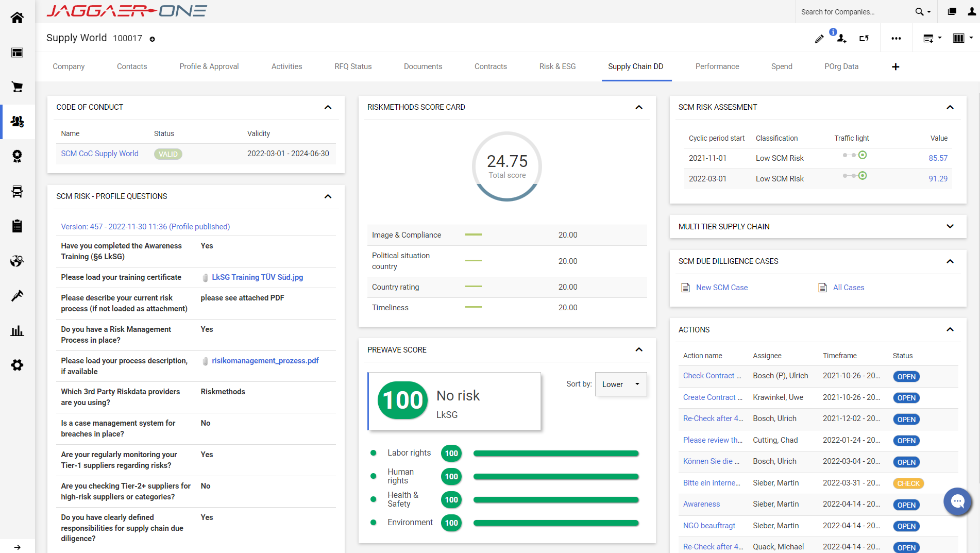Click the home icon in sidebar
Screen dimensions: 980x553
click(x=17, y=17)
